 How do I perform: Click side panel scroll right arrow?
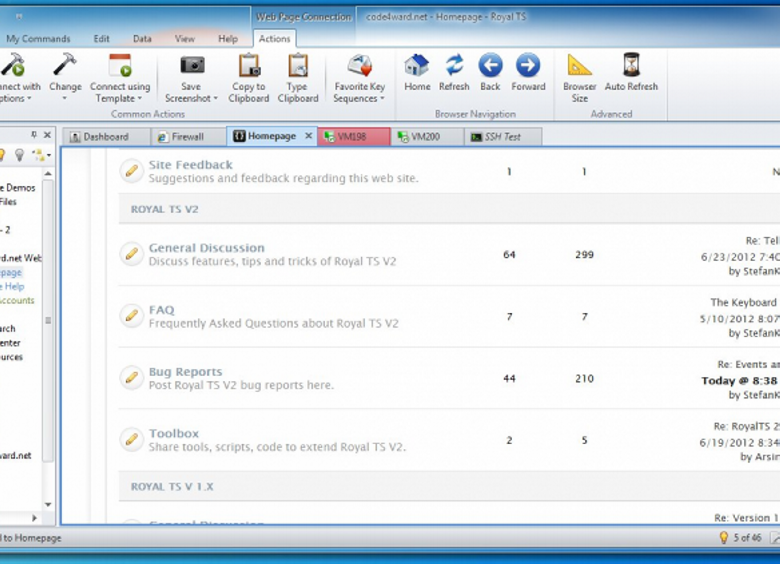34,518
